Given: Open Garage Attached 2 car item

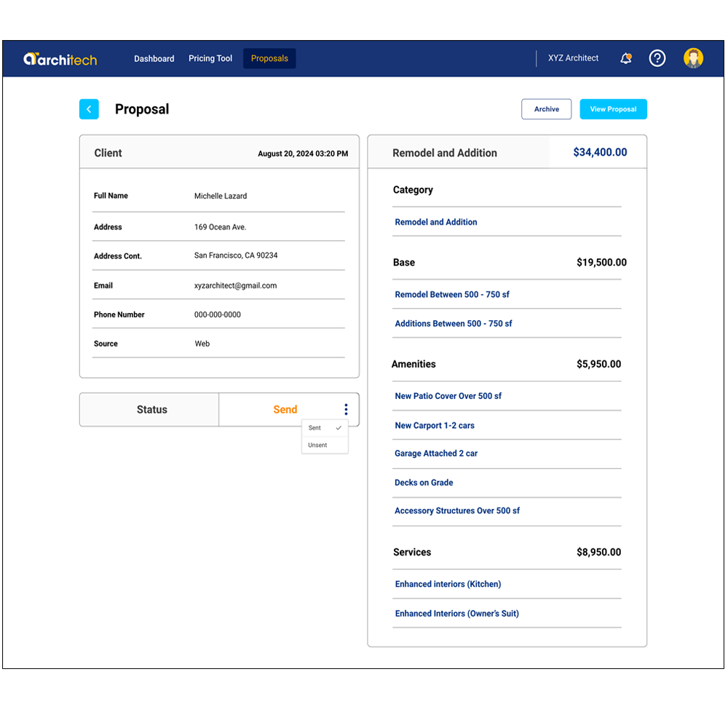Looking at the screenshot, I should pos(436,454).
